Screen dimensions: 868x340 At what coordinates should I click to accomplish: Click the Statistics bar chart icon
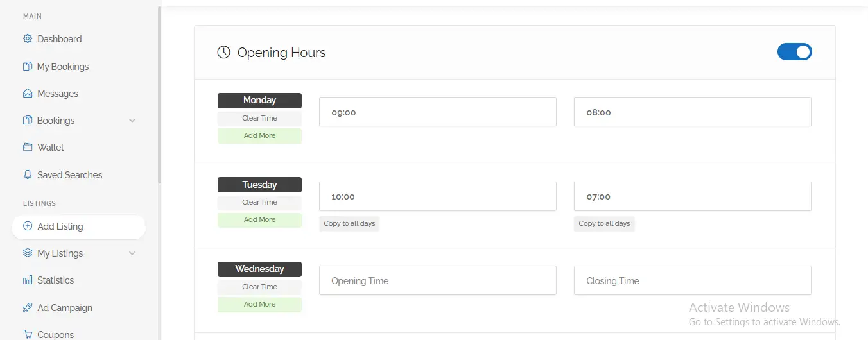pos(28,280)
